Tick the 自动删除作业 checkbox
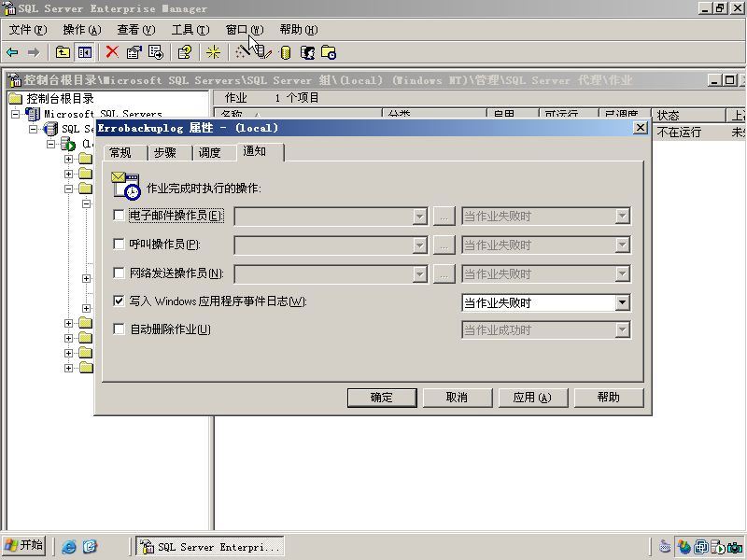Viewport: 747px width, 560px height. pyautogui.click(x=119, y=329)
